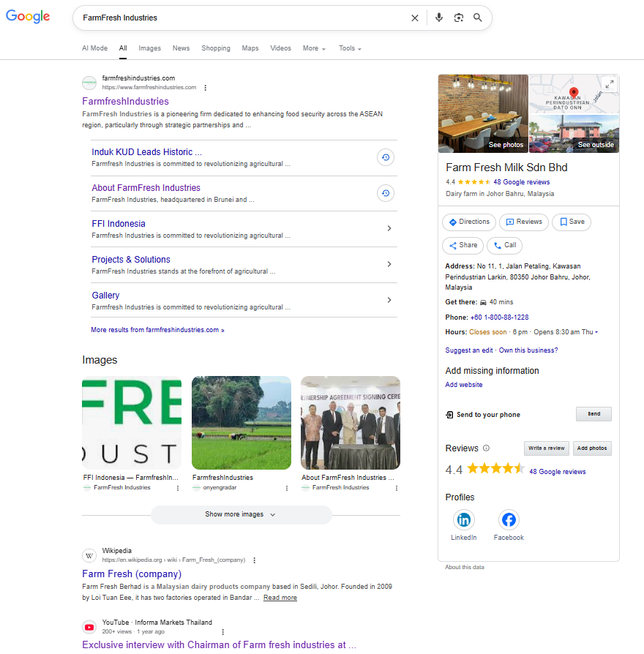Click Read more on Wikipedia snippet

[280, 598]
